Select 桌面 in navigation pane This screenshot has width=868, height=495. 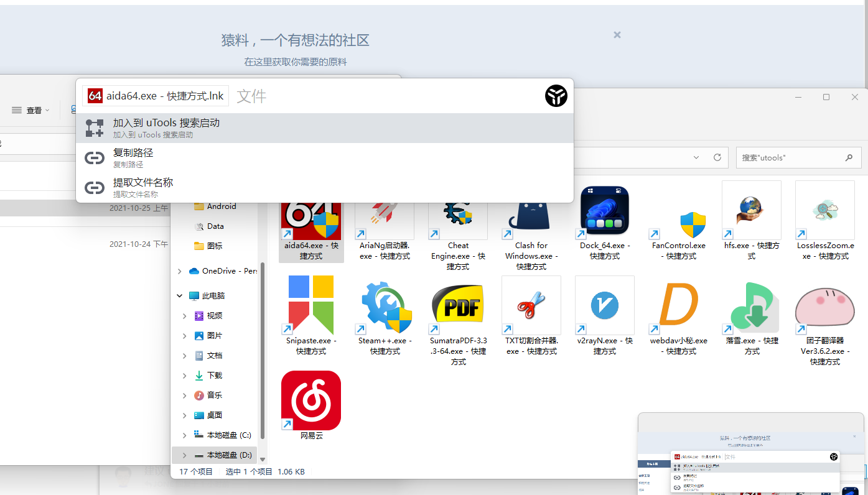(x=208, y=415)
